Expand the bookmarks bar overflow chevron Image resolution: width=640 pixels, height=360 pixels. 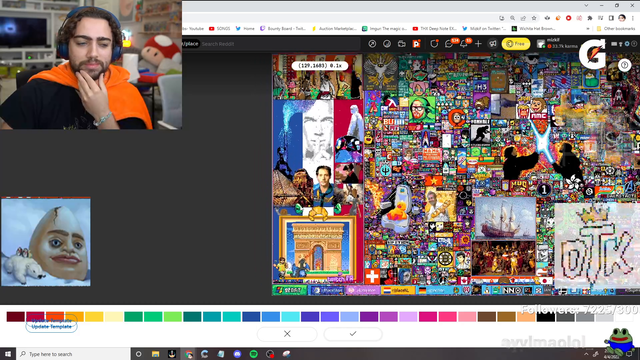588,29
